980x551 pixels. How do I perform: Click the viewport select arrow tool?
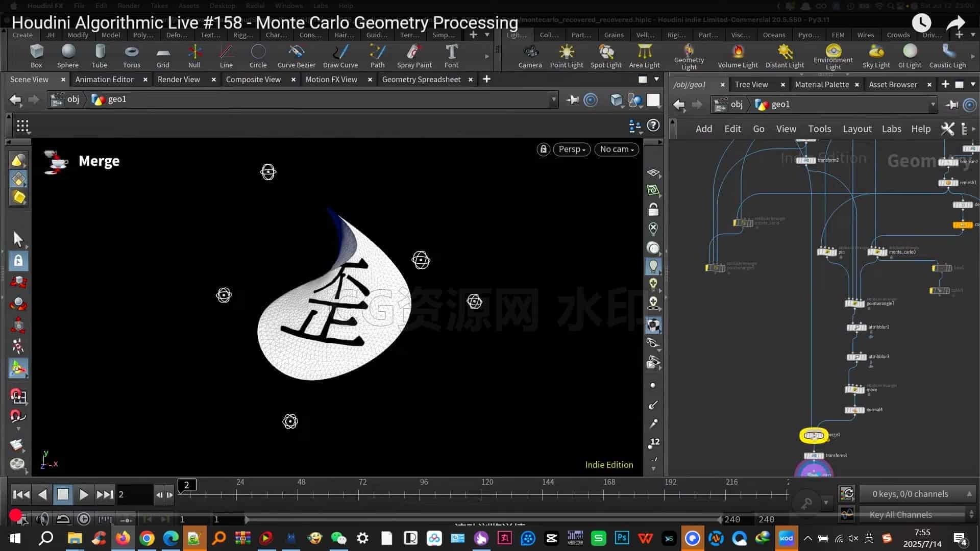coord(18,239)
